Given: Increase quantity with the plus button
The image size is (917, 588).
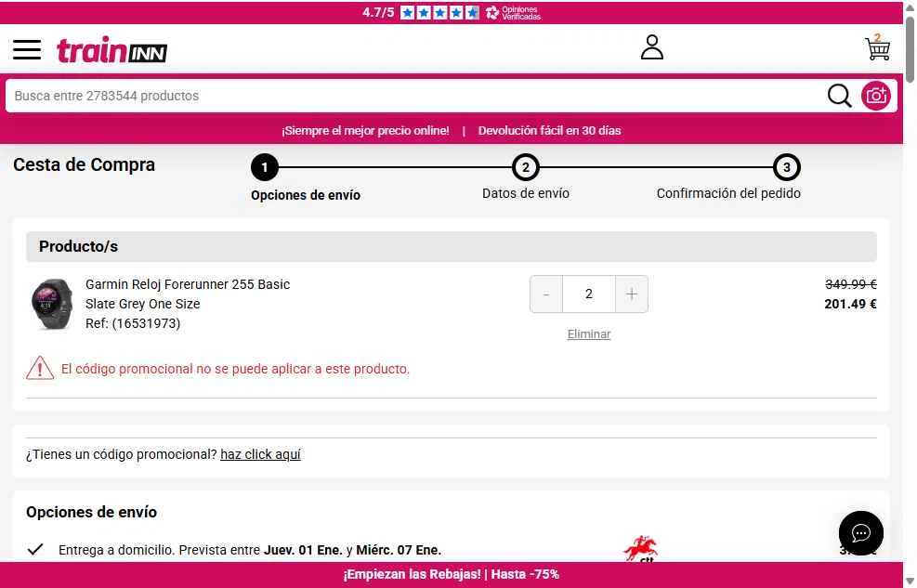Looking at the screenshot, I should click(x=632, y=294).
